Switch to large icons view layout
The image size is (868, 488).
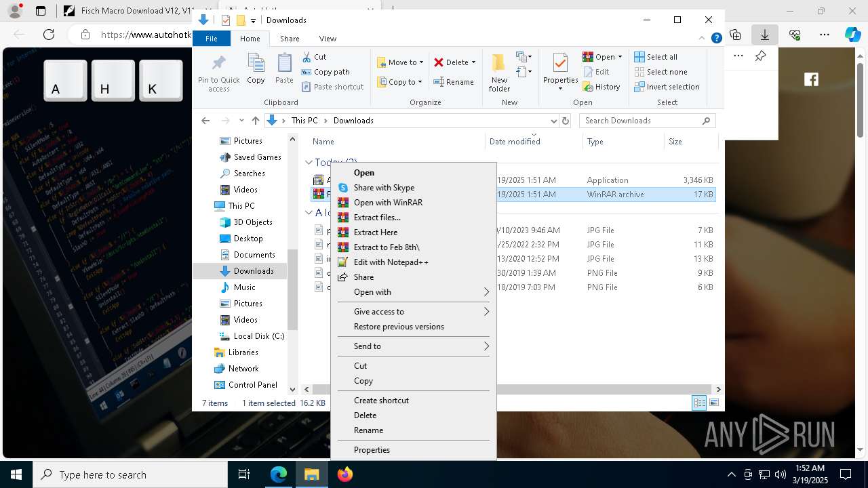(x=713, y=403)
